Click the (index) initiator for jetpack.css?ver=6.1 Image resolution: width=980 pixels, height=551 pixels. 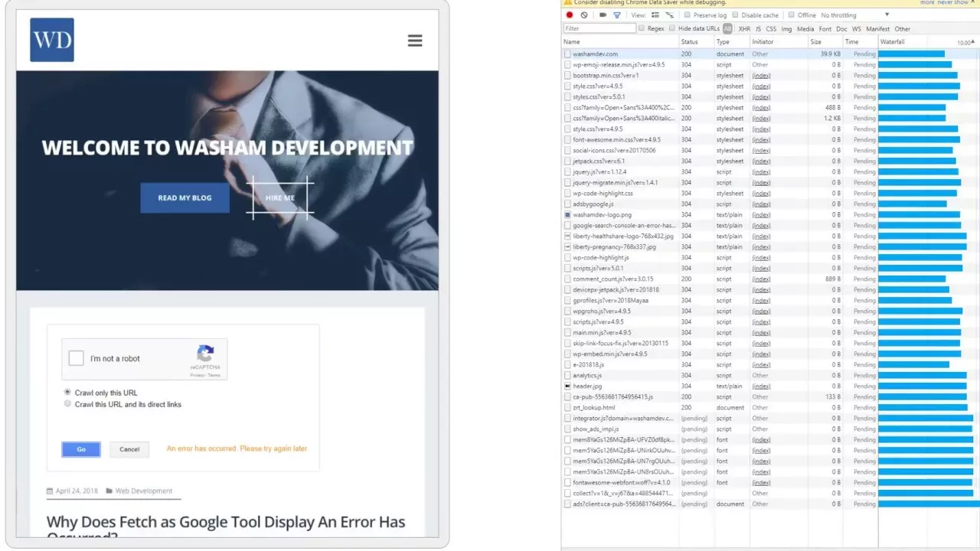pos(761,161)
